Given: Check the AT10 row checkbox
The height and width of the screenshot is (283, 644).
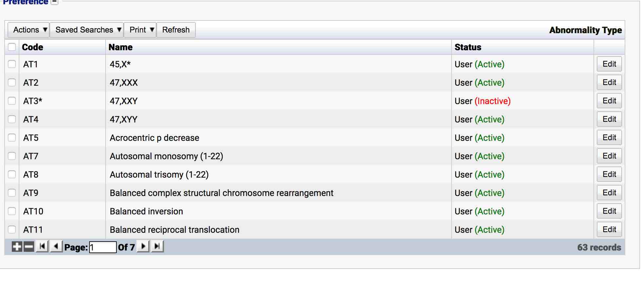Looking at the screenshot, I should tap(12, 211).
